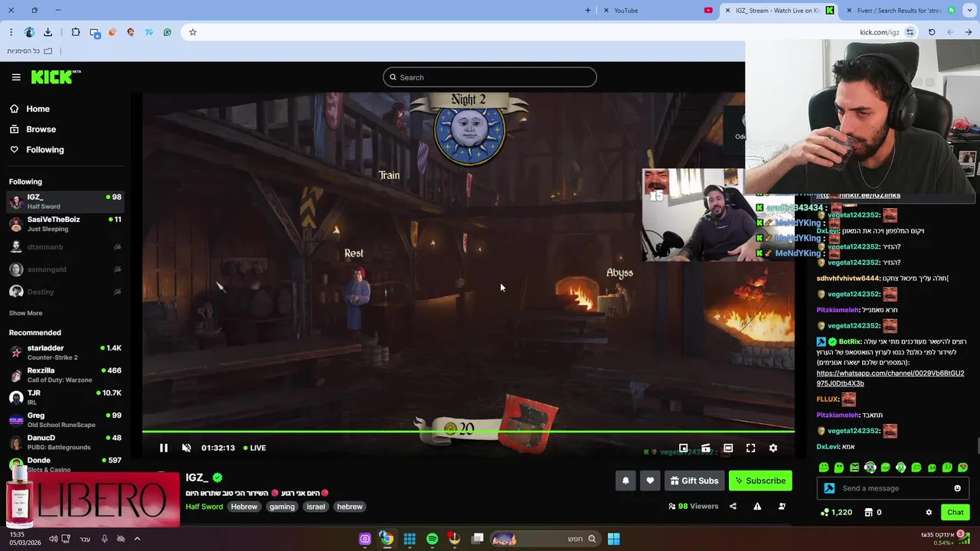The image size is (980, 551).
Task: Switch to YouTube browser tab
Action: click(x=658, y=10)
